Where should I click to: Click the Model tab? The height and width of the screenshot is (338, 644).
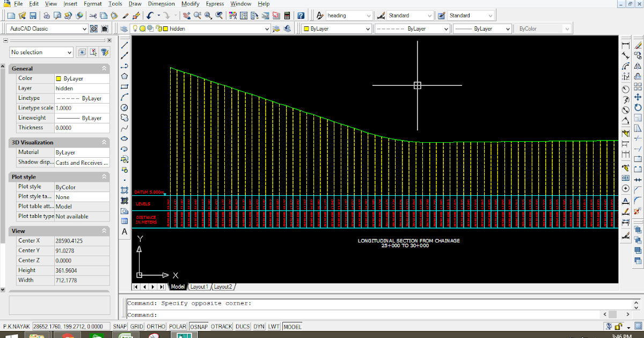point(178,287)
